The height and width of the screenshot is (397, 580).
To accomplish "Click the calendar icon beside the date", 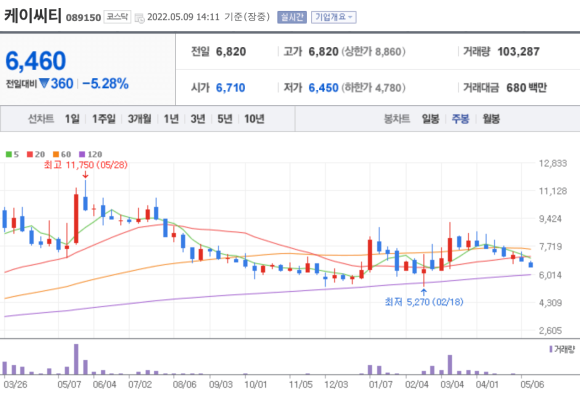I will (x=139, y=18).
